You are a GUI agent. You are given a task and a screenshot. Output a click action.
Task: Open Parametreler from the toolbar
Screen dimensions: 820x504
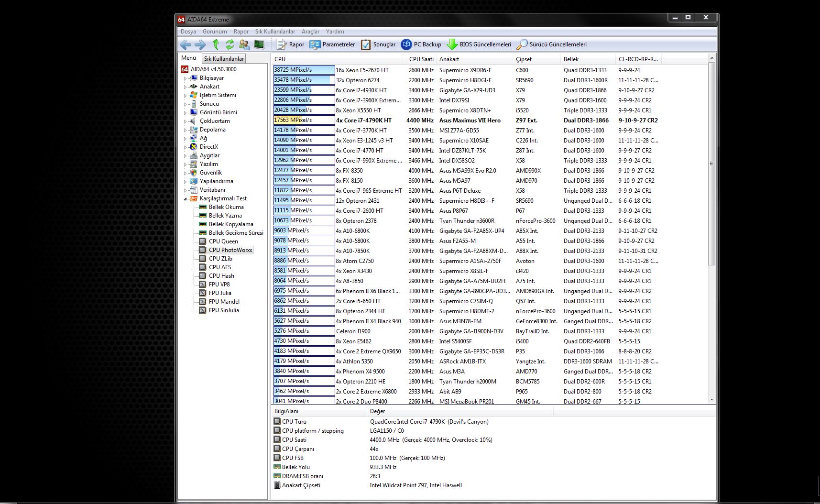332,44
